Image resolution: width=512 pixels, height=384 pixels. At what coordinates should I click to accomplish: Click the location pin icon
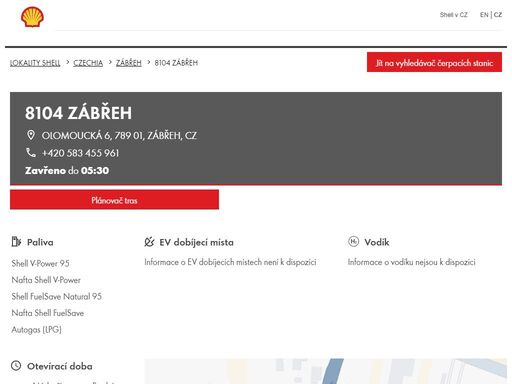[31, 135]
